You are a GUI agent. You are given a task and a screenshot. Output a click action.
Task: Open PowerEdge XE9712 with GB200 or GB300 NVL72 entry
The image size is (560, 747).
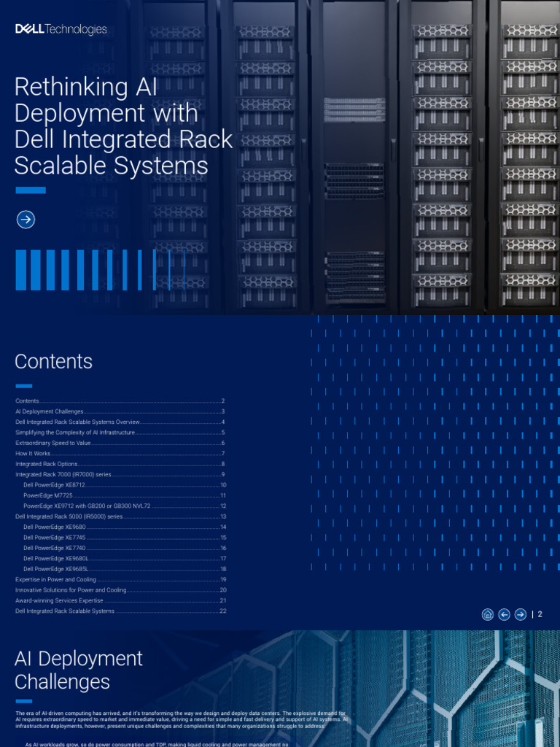[125, 506]
